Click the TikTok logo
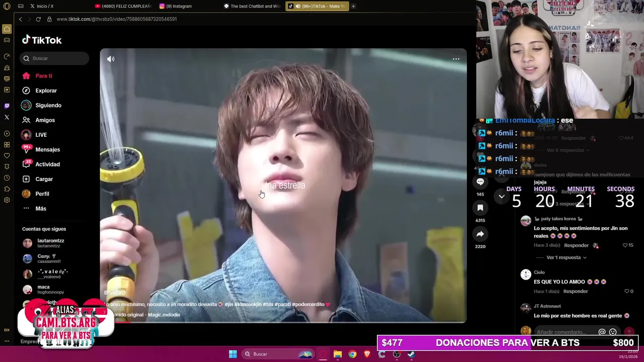Image resolution: width=644 pixels, height=362 pixels. [42, 40]
